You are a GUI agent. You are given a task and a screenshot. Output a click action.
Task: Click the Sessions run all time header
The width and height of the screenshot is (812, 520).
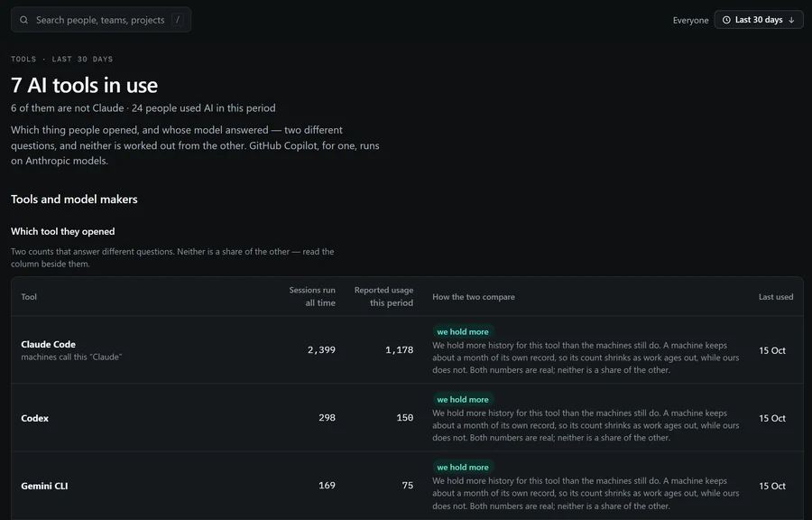coord(312,296)
